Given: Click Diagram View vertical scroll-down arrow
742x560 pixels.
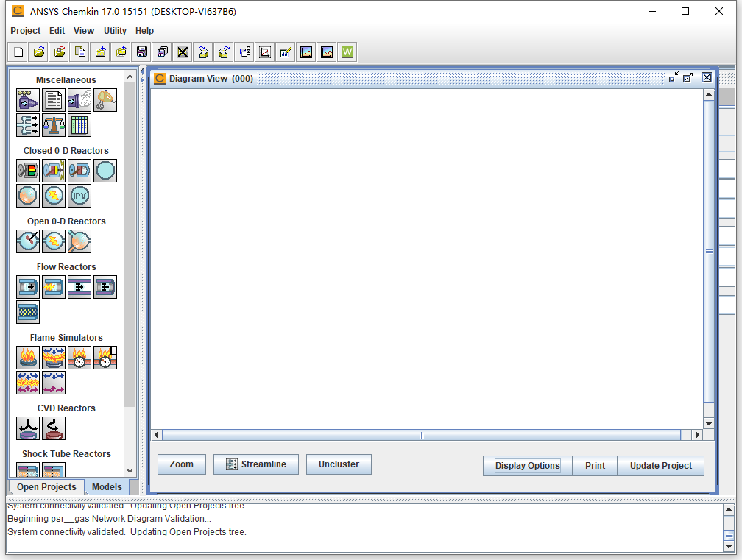Looking at the screenshot, I should (x=709, y=424).
